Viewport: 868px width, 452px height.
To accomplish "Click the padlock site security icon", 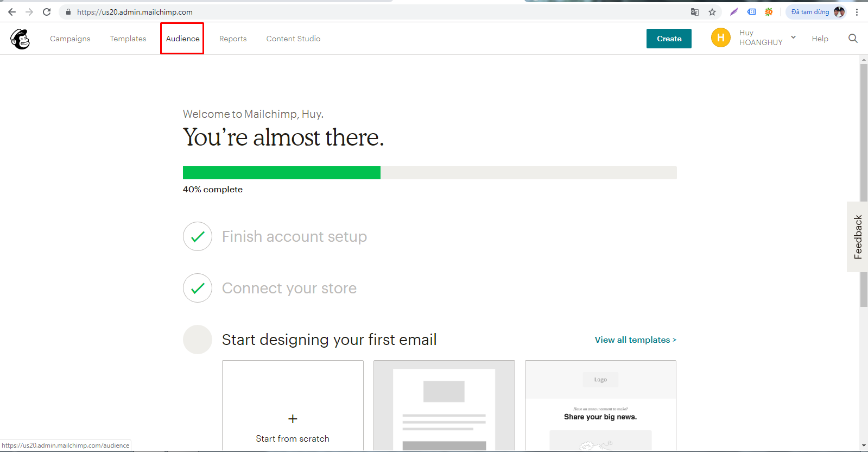I will pos(68,12).
